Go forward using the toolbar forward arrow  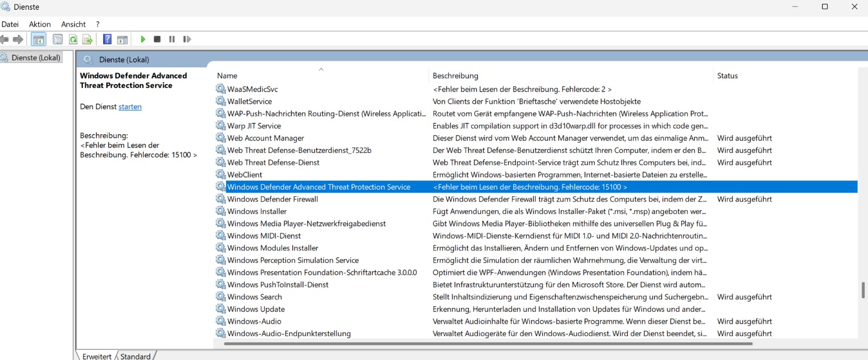[18, 39]
